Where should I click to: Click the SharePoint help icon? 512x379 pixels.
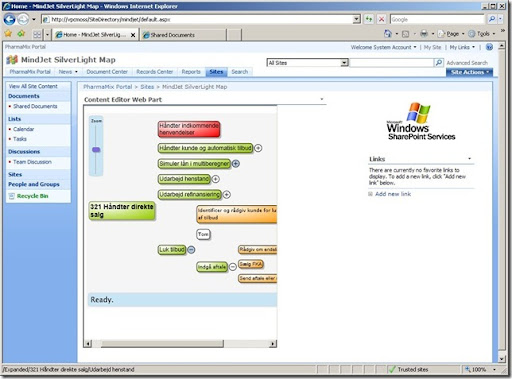pos(489,47)
